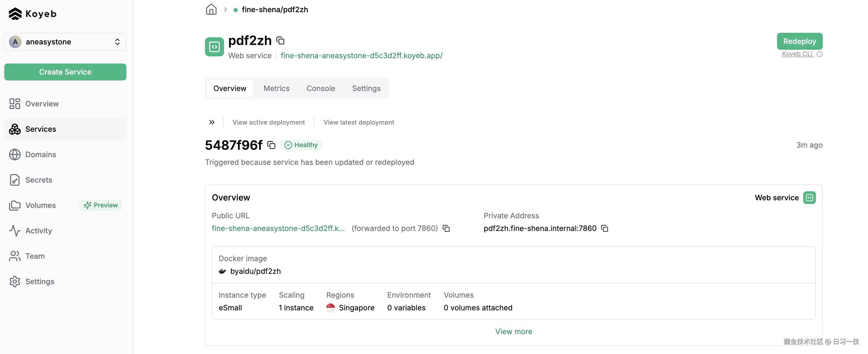This screenshot has width=868, height=354.
Task: Click the fine-shena/pdf2zh breadcrumb
Action: click(275, 10)
